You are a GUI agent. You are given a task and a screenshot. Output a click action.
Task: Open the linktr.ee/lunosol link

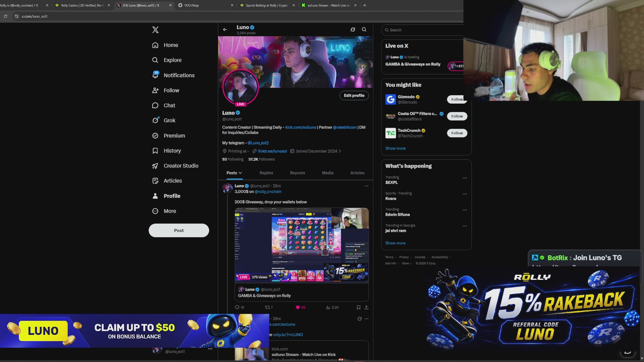click(x=272, y=151)
